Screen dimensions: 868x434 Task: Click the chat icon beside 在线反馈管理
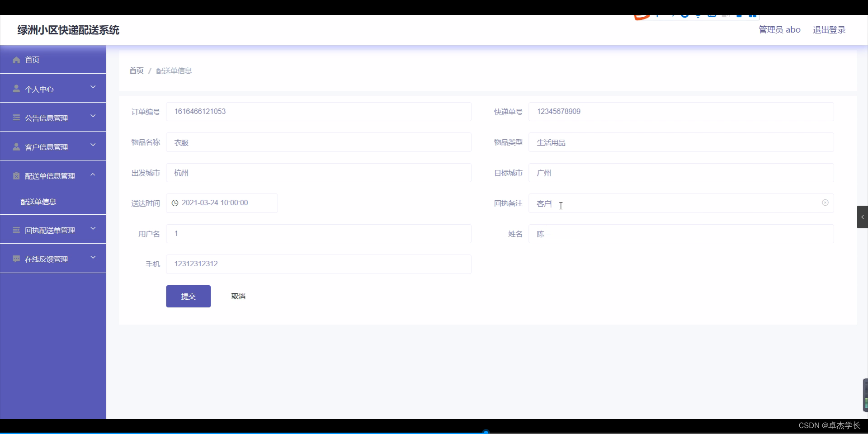[x=16, y=259]
